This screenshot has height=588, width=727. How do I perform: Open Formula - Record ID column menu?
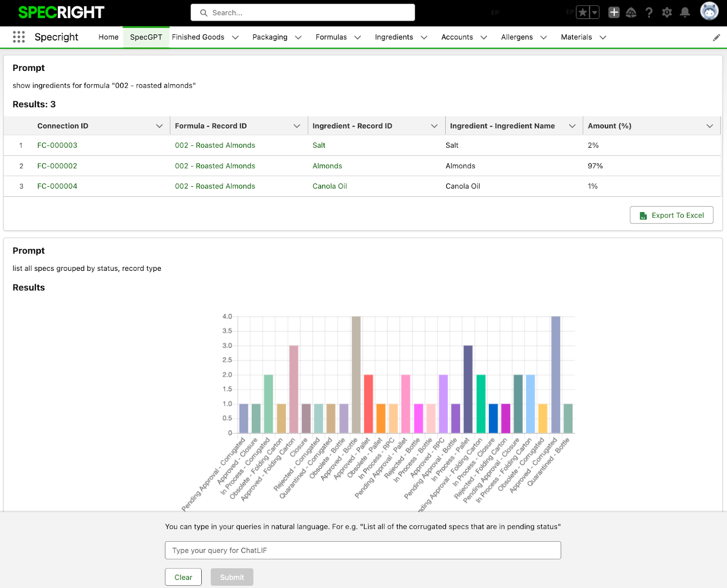[297, 126]
